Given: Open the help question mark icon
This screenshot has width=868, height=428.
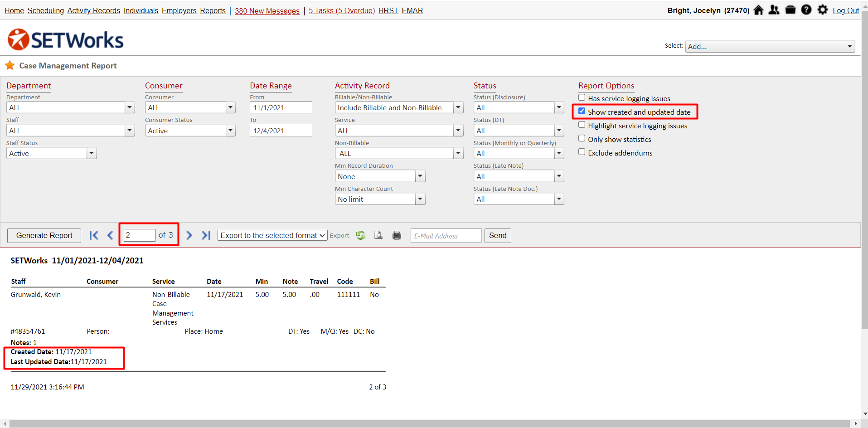Looking at the screenshot, I should pyautogui.click(x=806, y=10).
